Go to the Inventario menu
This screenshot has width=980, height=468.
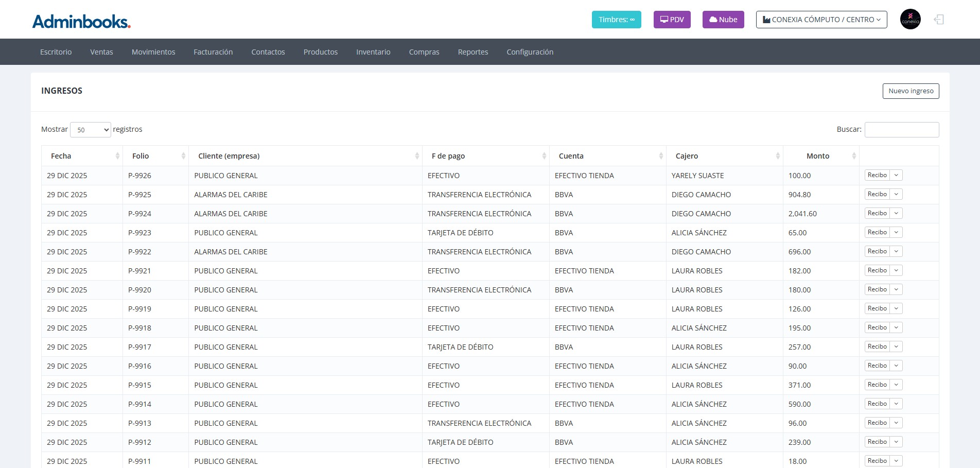pyautogui.click(x=373, y=52)
